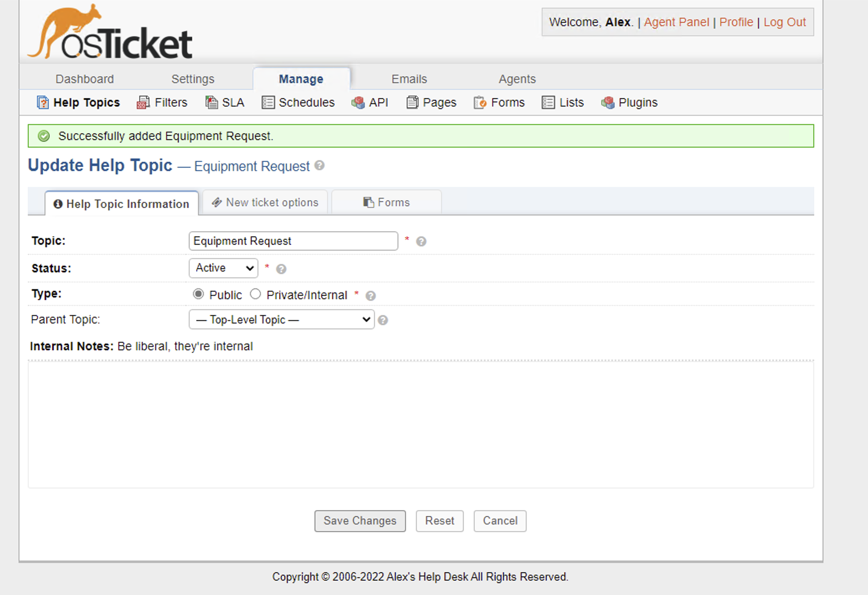Click the API cube icon
Viewport: 868px width, 595px height.
[x=358, y=103]
